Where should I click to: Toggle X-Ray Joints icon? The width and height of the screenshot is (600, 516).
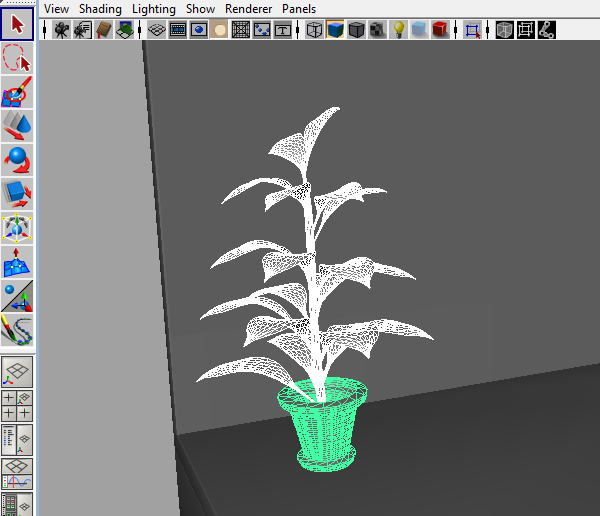pos(546,29)
